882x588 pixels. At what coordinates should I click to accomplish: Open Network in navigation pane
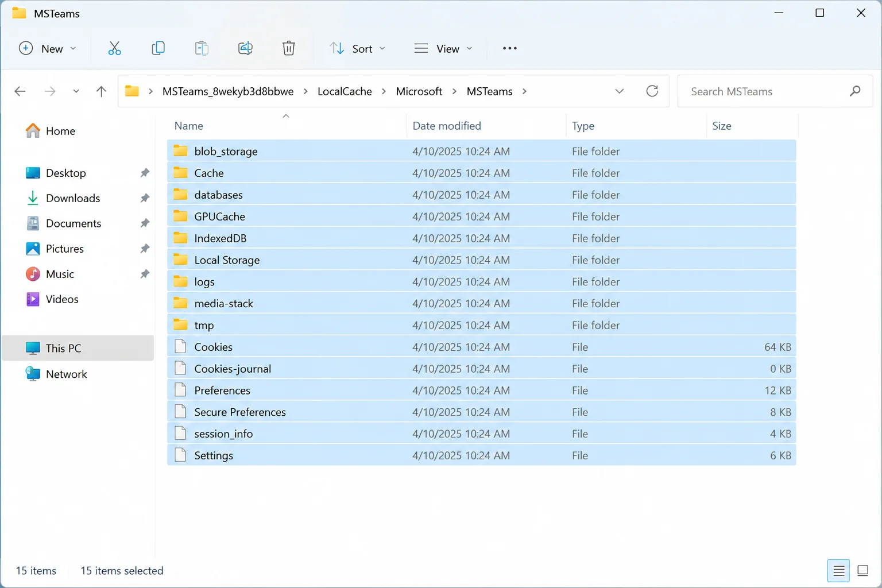(57, 374)
